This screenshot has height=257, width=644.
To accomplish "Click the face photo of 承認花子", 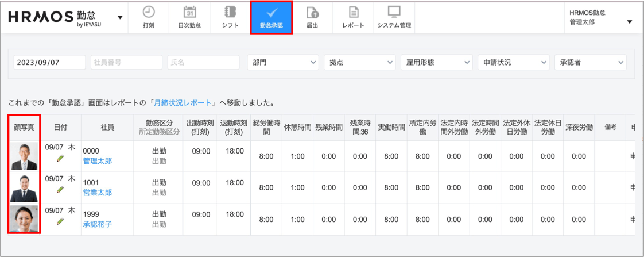I will [x=24, y=218].
